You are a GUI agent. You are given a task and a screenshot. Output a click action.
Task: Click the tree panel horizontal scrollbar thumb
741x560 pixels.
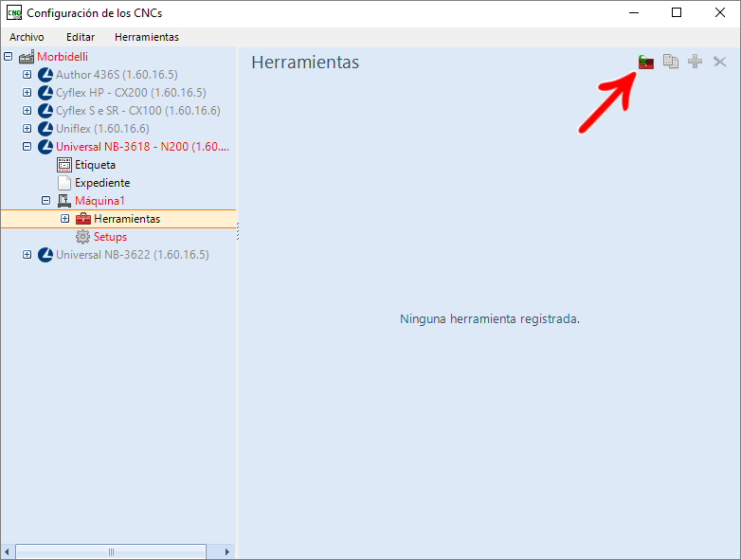coord(111,551)
